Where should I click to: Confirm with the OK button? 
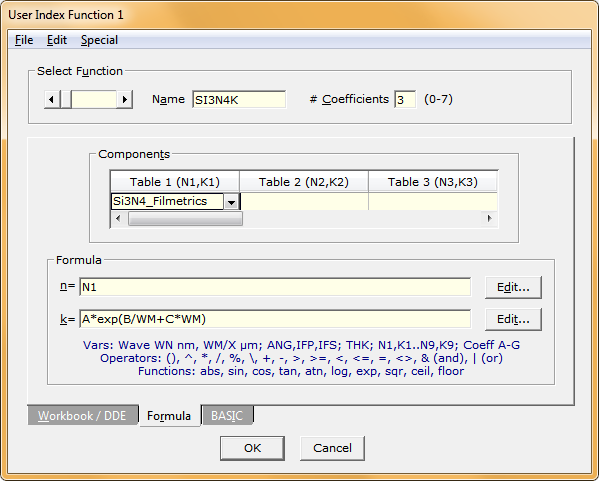[252, 448]
